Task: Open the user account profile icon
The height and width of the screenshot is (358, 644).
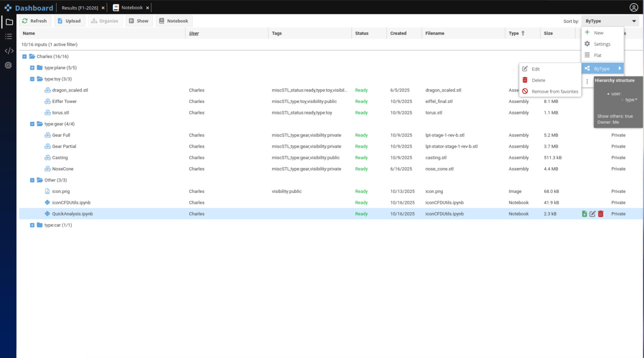Action: [633, 7]
